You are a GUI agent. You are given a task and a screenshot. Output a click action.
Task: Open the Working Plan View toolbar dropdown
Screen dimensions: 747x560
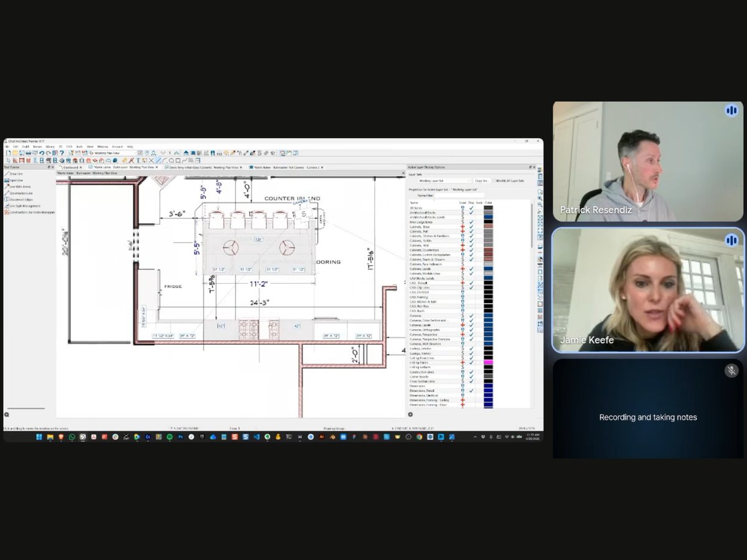point(113,153)
